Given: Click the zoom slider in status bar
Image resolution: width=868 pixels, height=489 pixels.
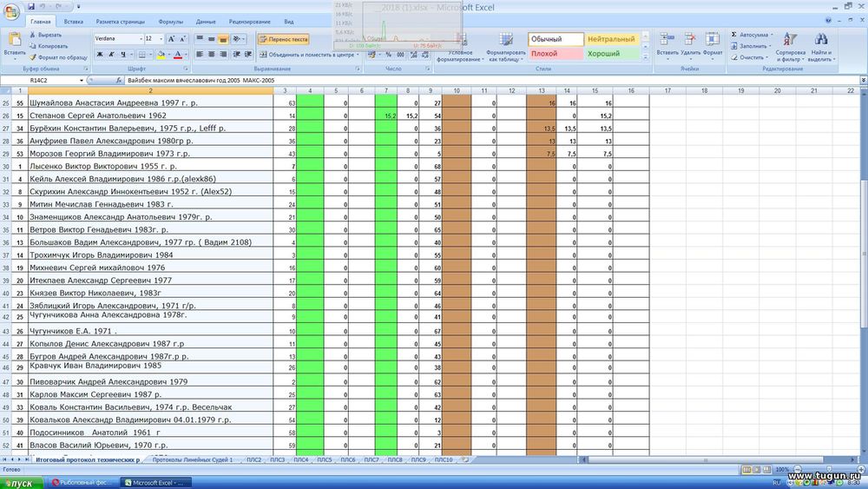Looking at the screenshot, I should click(827, 469).
